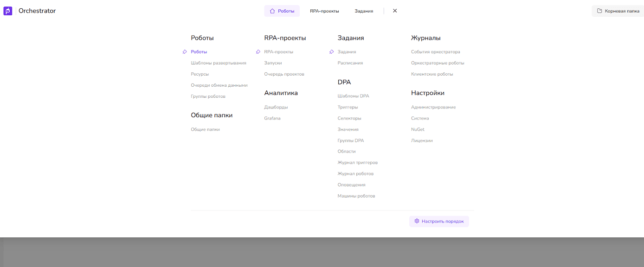Switch to the Роботы tab with home icon

coord(282,11)
